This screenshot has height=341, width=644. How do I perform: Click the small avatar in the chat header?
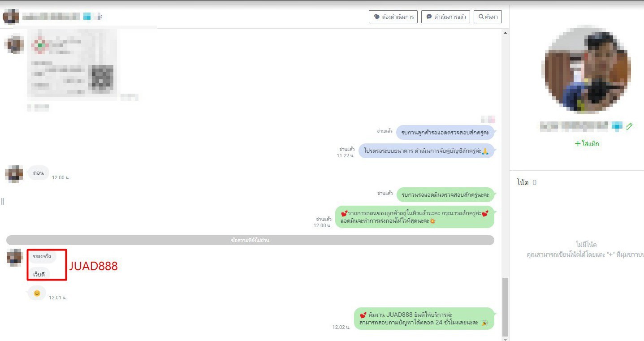coord(11,17)
